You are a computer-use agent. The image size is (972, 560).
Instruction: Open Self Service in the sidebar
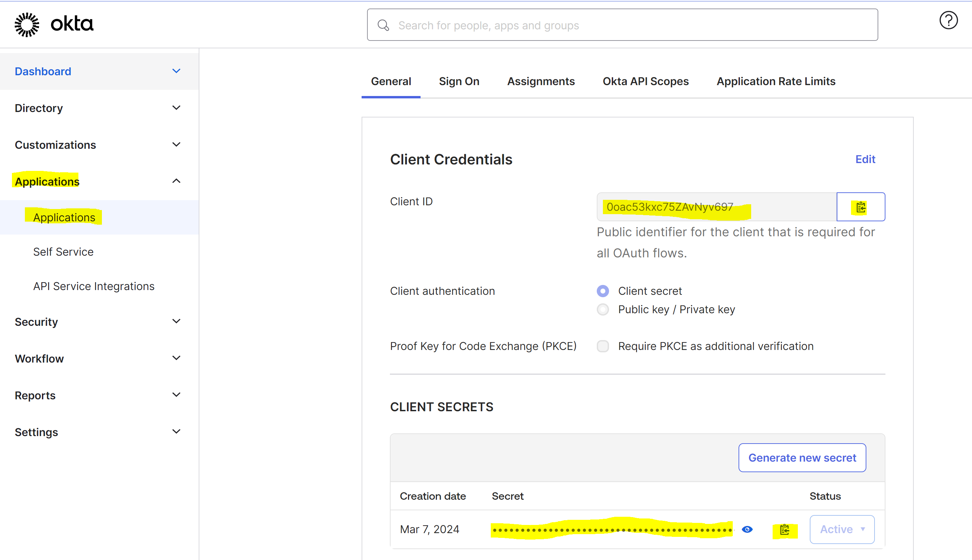tap(63, 252)
